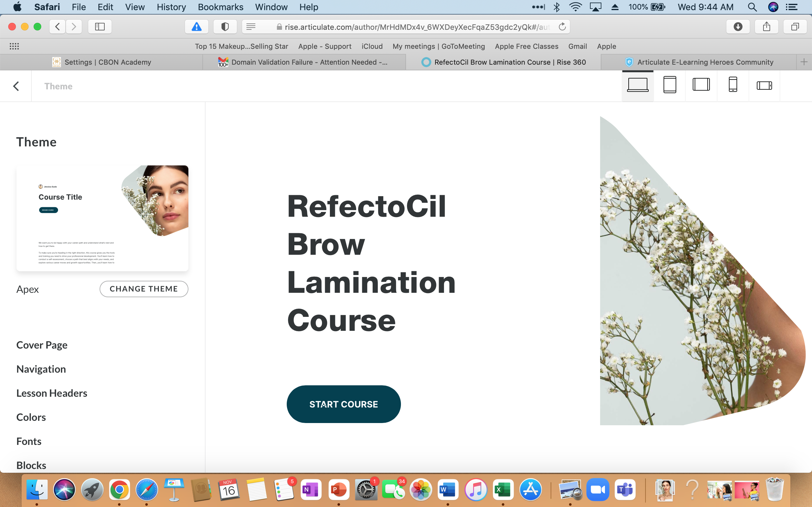Switch to phone portrait preview
Viewport: 812px width, 507px height.
tap(733, 85)
